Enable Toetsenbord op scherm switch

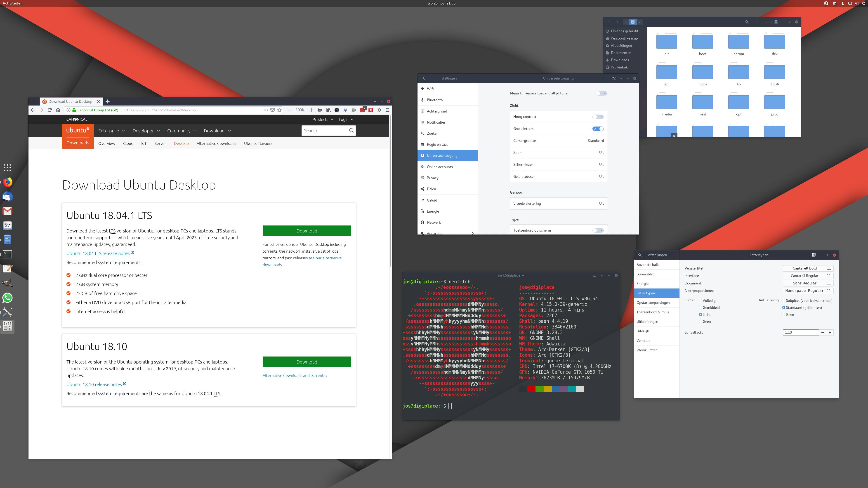[x=598, y=230]
